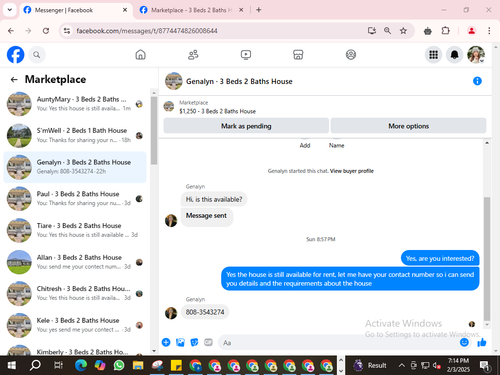Screen dimensions: 500x375
Task: Open conversation information icon
Action: [477, 81]
